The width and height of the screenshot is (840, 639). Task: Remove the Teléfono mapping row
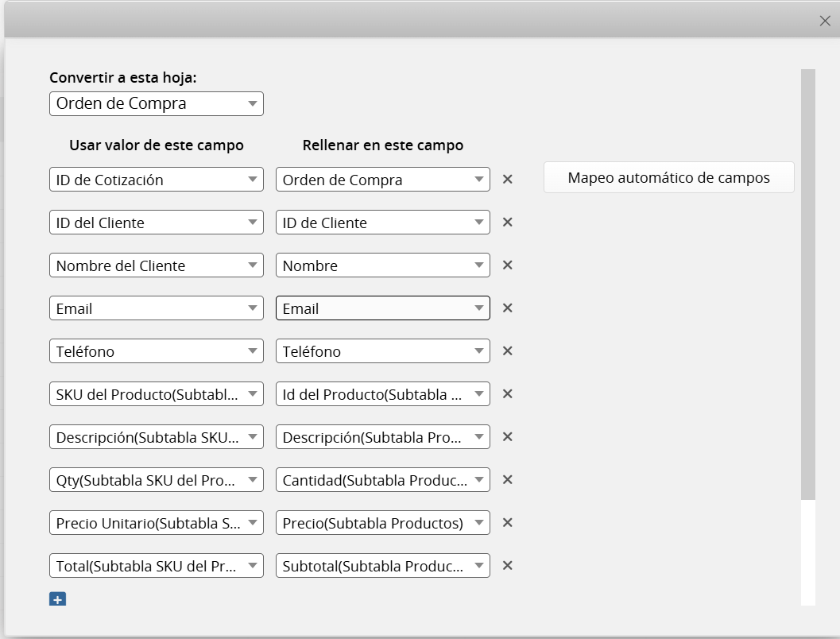point(508,351)
